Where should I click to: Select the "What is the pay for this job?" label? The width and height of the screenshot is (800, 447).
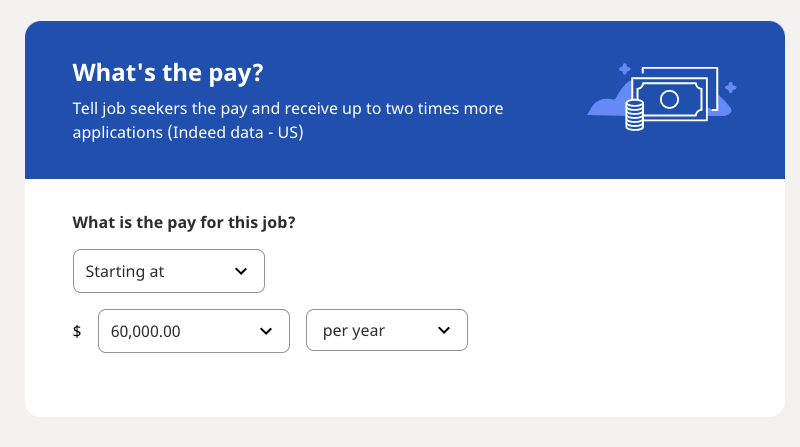point(184,222)
